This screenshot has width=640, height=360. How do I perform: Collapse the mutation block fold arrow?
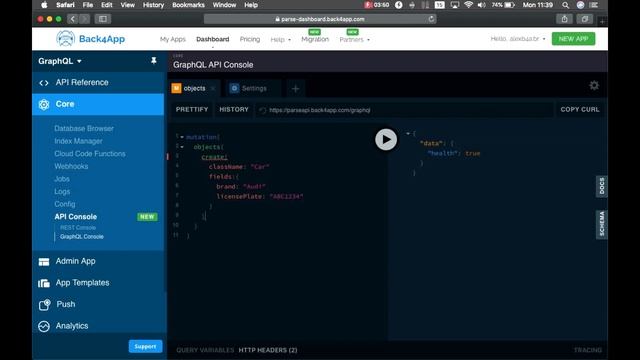182,137
